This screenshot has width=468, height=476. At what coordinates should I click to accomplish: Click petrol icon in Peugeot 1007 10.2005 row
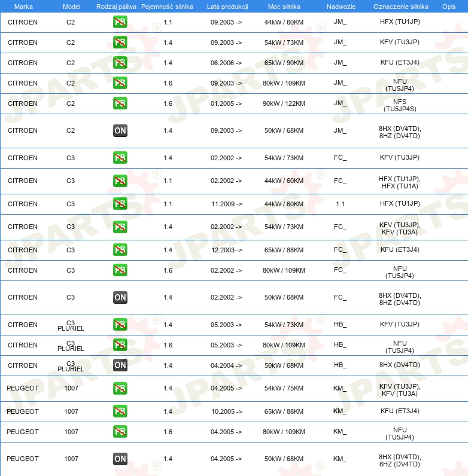pos(120,411)
